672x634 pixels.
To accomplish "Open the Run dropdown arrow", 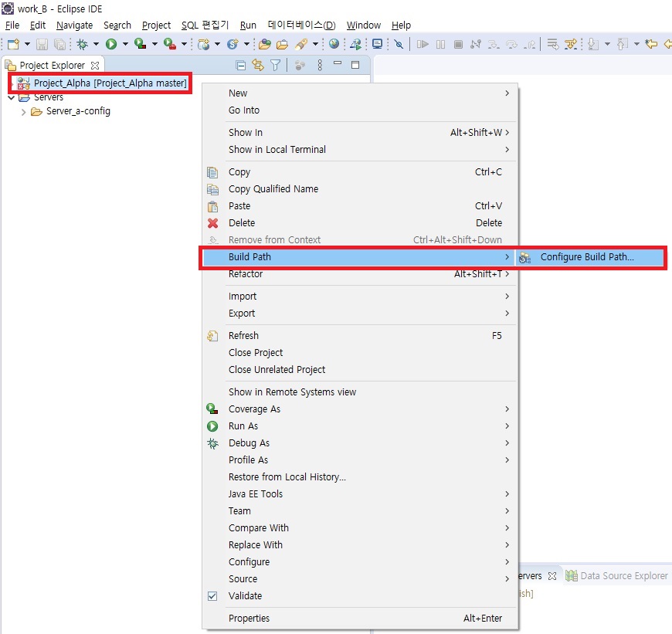I will [125, 44].
